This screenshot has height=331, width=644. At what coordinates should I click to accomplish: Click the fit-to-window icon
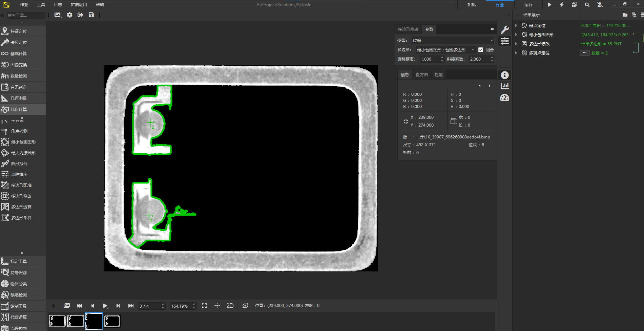click(x=204, y=306)
